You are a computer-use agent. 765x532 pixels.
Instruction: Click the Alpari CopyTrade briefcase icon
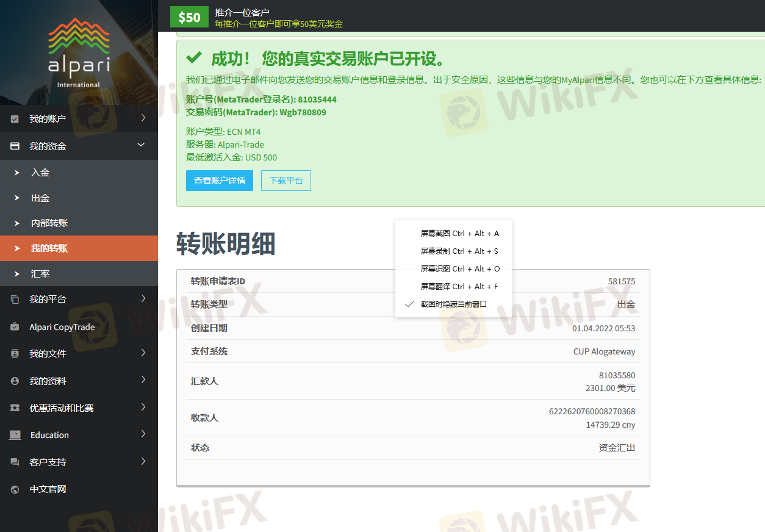pyautogui.click(x=15, y=327)
